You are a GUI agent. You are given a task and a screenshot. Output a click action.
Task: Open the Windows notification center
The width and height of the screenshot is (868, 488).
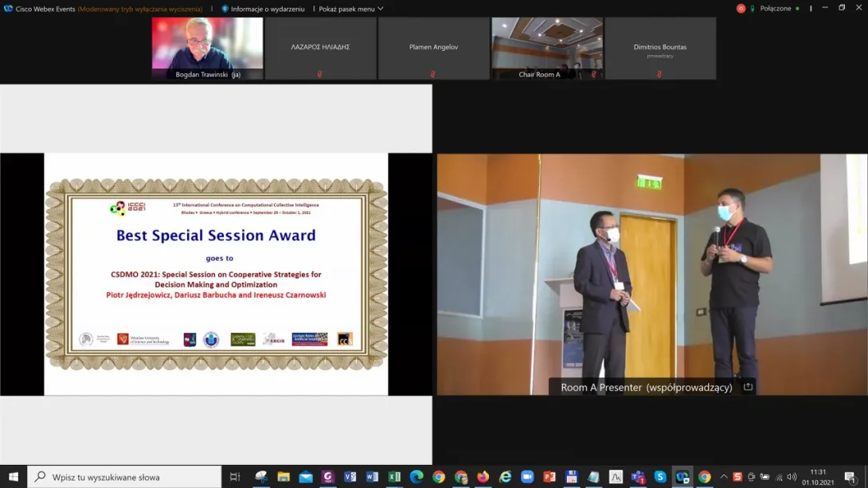850,477
